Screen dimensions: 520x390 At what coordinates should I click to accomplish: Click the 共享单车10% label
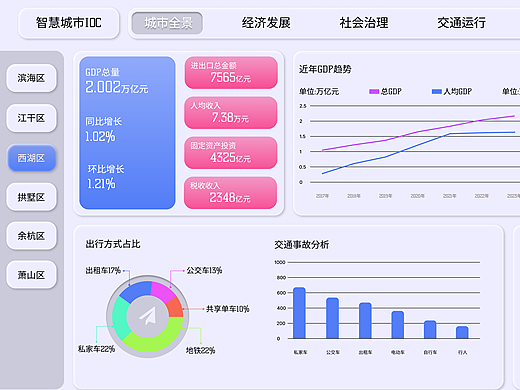point(228,309)
